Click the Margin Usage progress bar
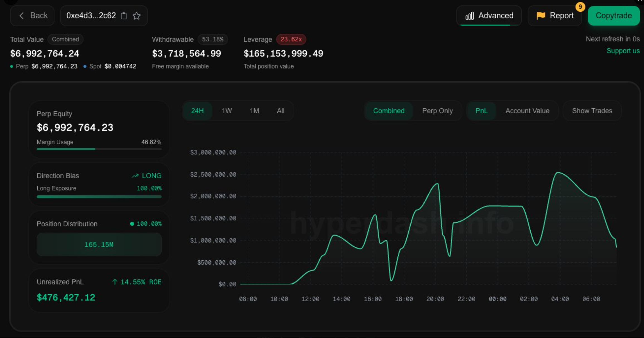Screen dimensions: 644x338 99,149
